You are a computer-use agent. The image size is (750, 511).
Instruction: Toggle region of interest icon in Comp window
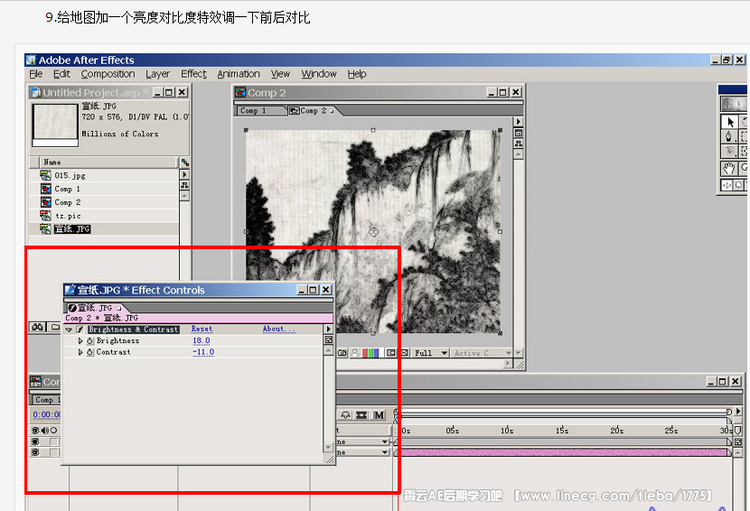point(391,353)
